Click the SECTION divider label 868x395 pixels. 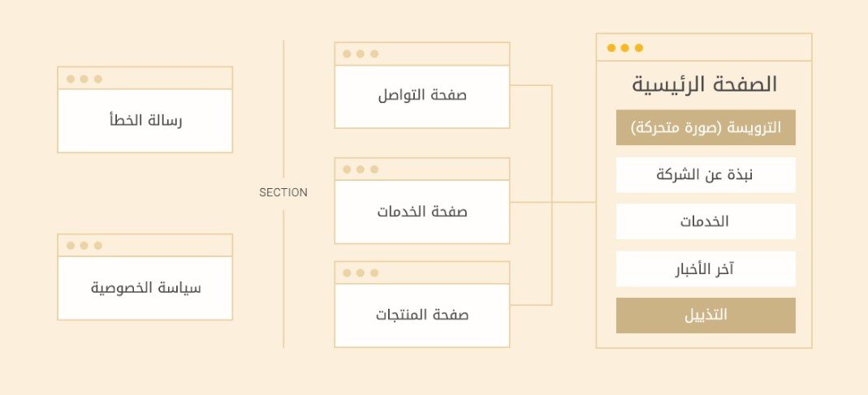283,193
